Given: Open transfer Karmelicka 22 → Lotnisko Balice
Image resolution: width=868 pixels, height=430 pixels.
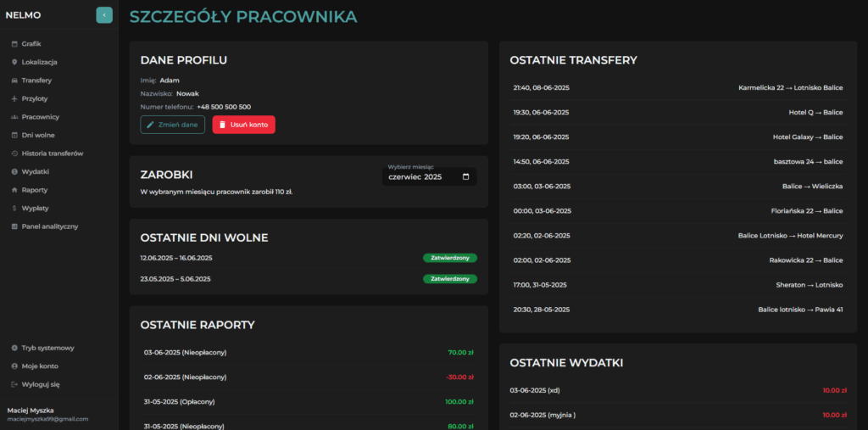Looking at the screenshot, I should tap(678, 87).
